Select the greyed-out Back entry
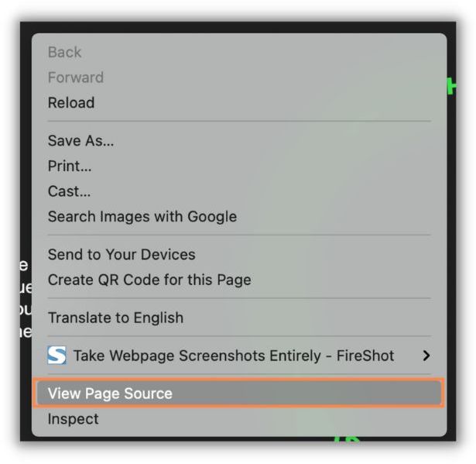Viewport: 476px width, 464px height. pos(65,52)
